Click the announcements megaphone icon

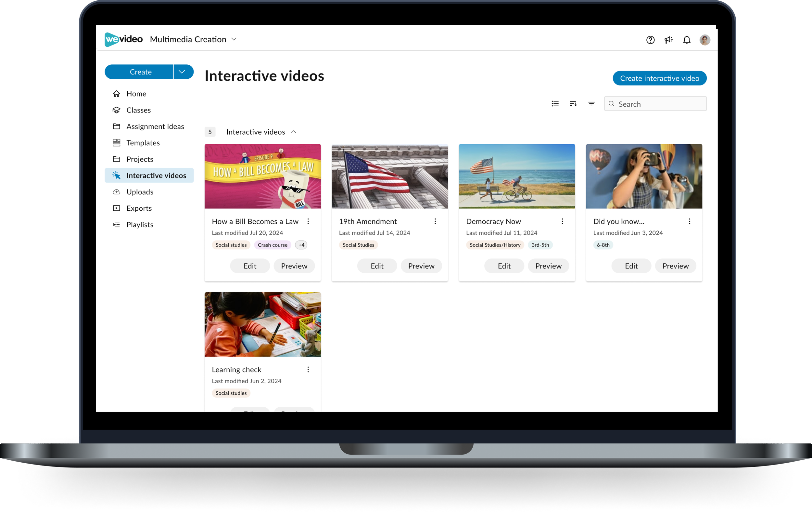[x=668, y=40]
